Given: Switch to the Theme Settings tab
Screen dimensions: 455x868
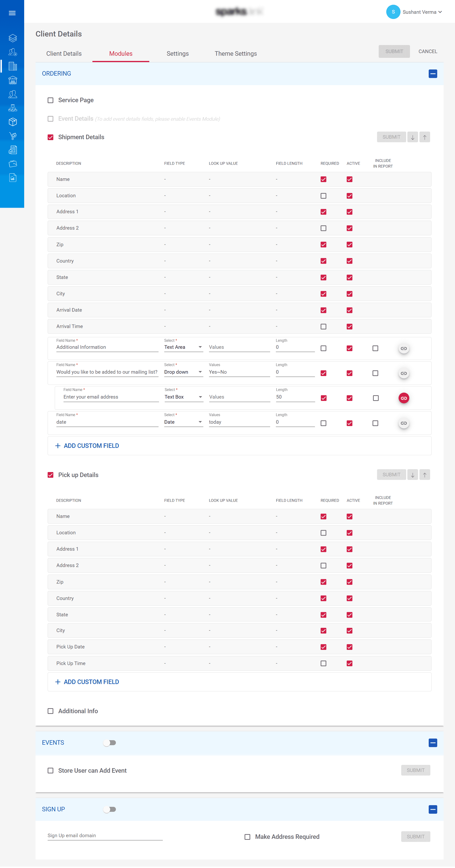Looking at the screenshot, I should [235, 53].
